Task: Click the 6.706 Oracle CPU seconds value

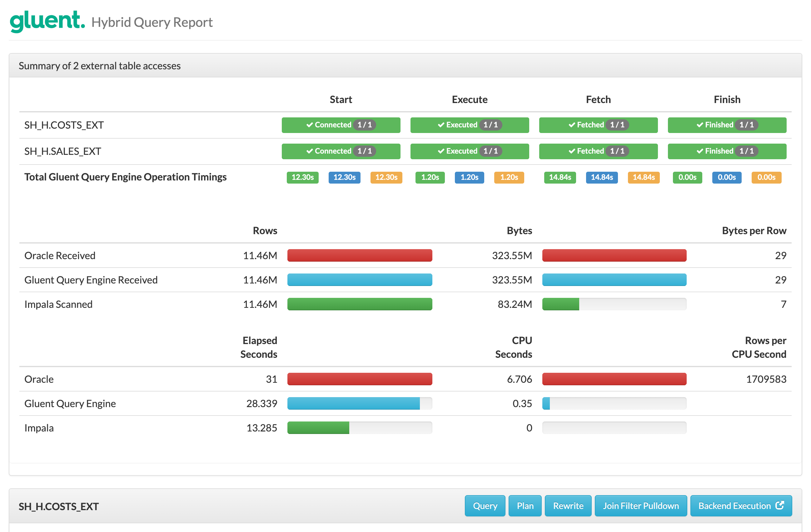Action: coord(519,379)
